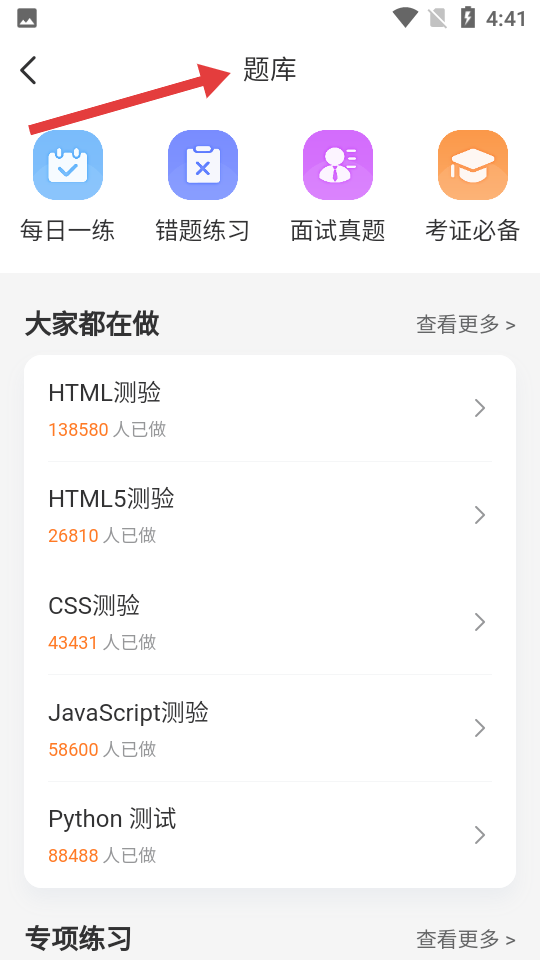Expand the CSS测验 row chevron
This screenshot has width=540, height=960.
(480, 621)
